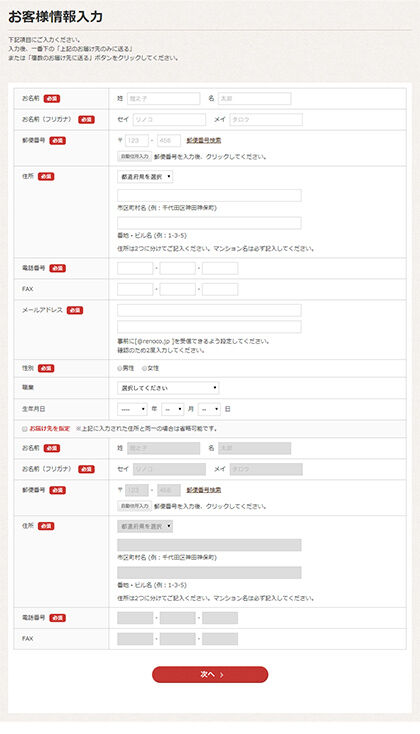Select the 男性 radio button
Viewport: 420px width, 734px height.
click(x=119, y=368)
